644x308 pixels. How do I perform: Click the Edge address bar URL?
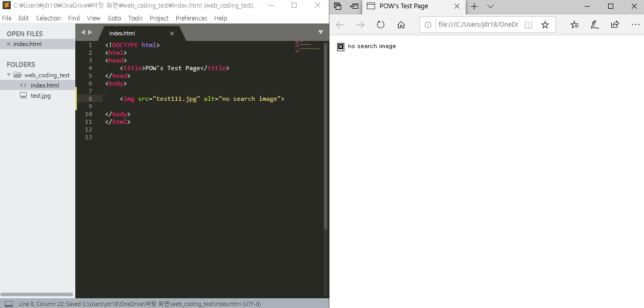point(478,25)
